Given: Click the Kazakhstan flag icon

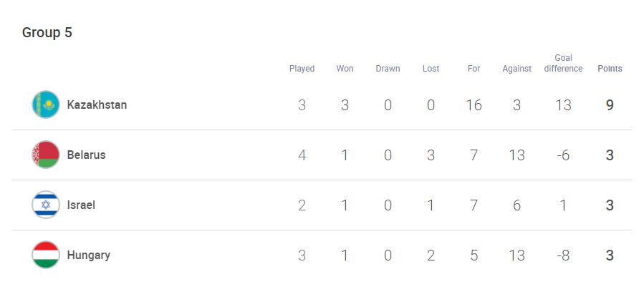Looking at the screenshot, I should [x=46, y=104].
